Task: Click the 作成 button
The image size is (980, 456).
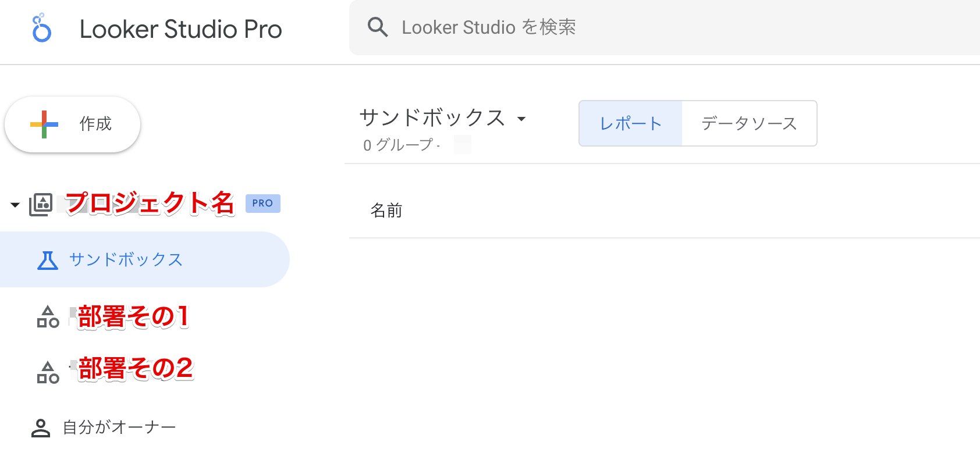Action: pos(72,124)
